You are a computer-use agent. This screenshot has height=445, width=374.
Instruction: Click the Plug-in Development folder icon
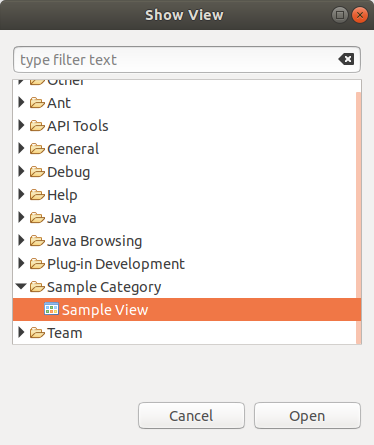pos(37,264)
